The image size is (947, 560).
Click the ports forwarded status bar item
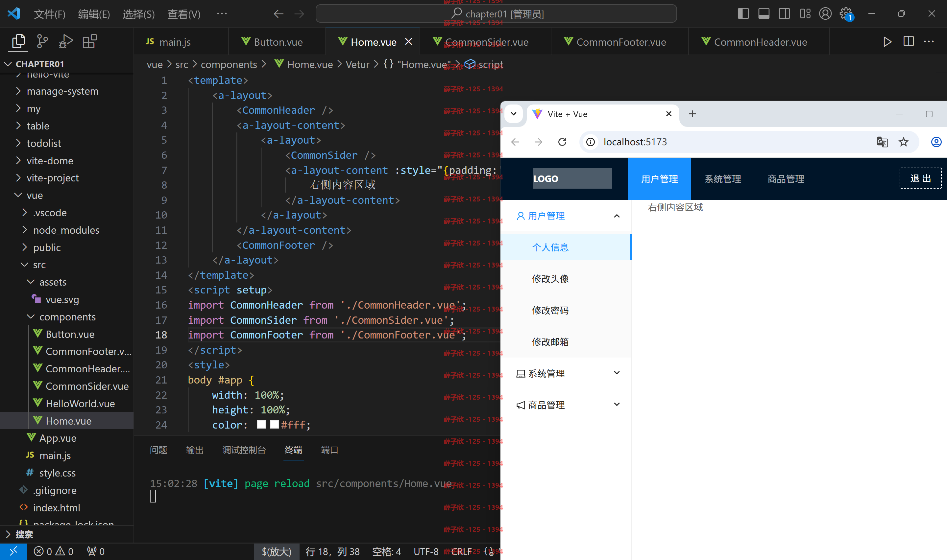(x=95, y=551)
